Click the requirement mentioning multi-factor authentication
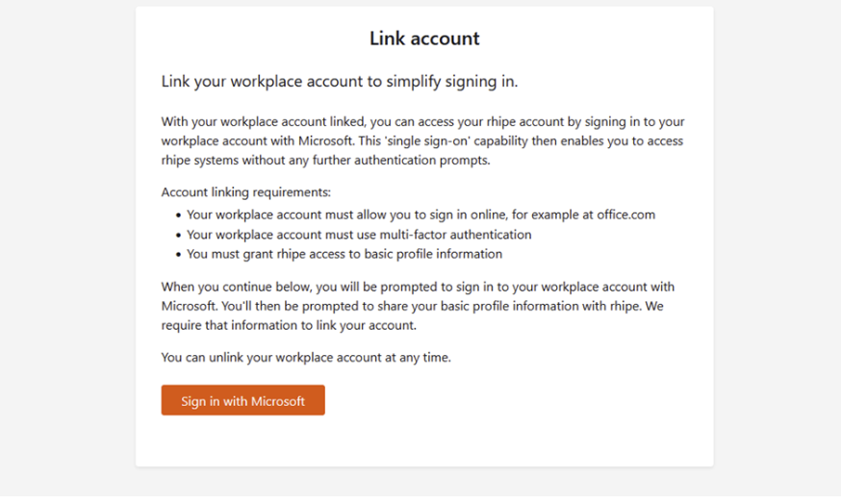Viewport: 841px width, 504px height. tap(359, 235)
